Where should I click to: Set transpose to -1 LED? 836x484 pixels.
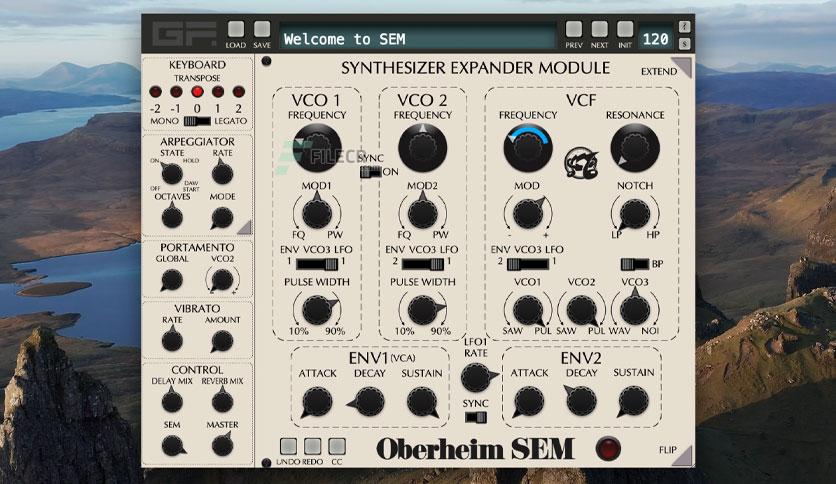pos(176,92)
